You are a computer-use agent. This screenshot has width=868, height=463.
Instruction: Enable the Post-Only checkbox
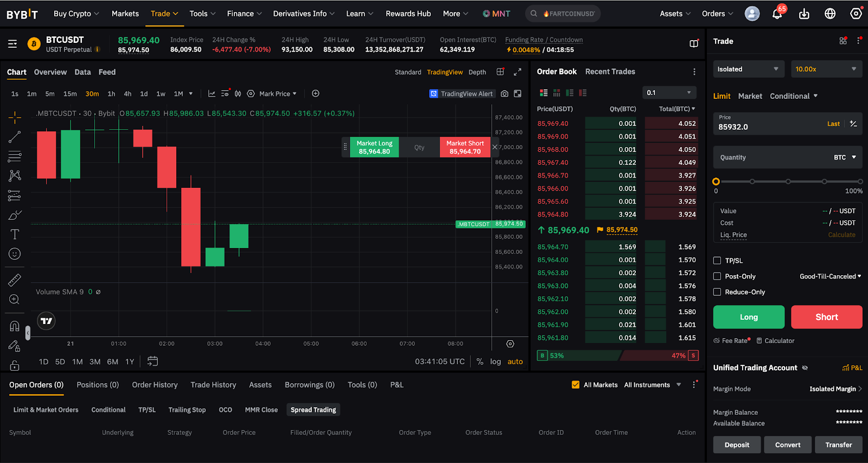click(x=717, y=276)
